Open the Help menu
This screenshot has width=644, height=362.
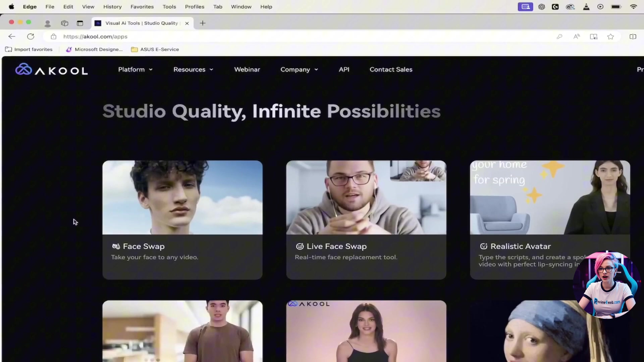click(266, 7)
